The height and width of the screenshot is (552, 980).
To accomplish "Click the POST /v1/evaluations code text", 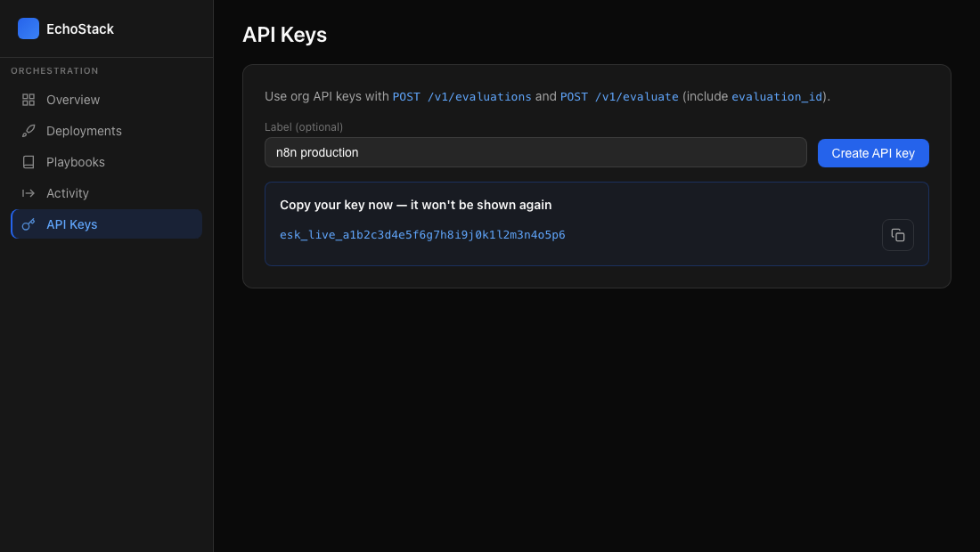I will [x=461, y=97].
